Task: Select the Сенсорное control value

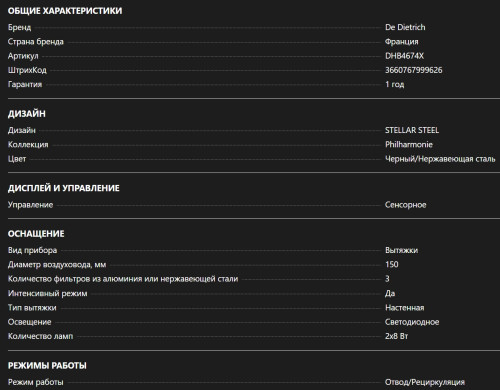Action: pos(406,205)
